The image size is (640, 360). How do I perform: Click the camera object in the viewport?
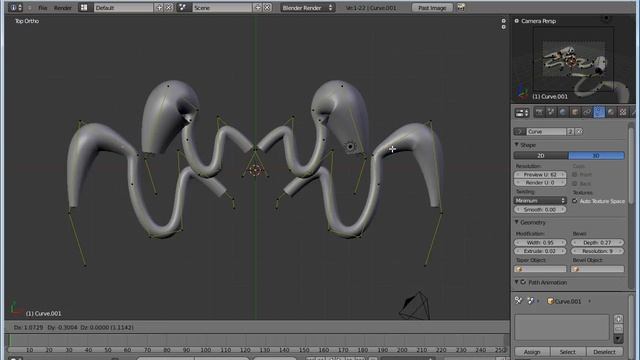(x=414, y=305)
